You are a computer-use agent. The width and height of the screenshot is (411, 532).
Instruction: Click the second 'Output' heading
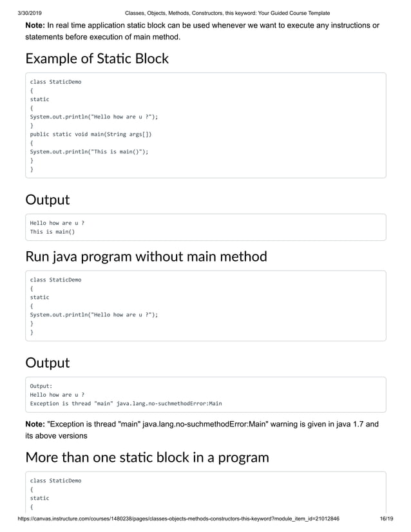[47, 363]
